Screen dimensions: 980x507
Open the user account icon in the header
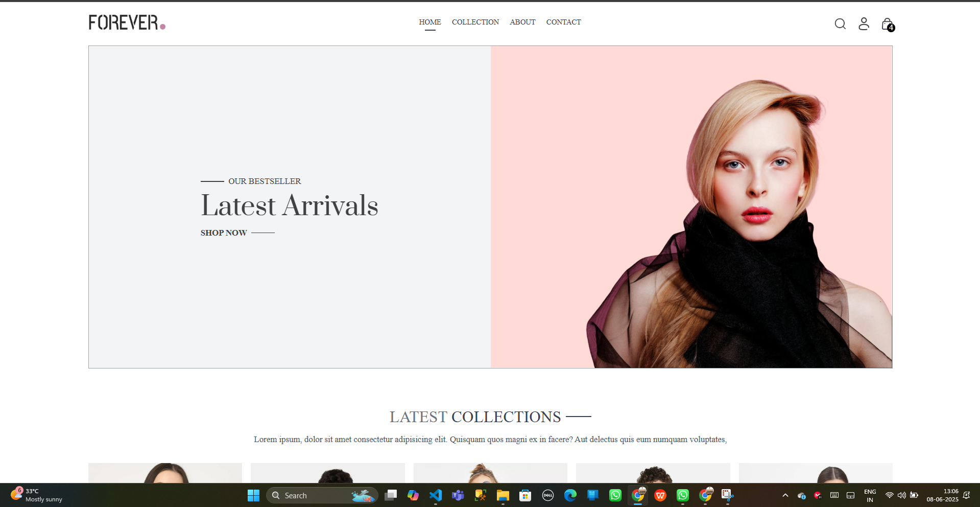(x=864, y=24)
